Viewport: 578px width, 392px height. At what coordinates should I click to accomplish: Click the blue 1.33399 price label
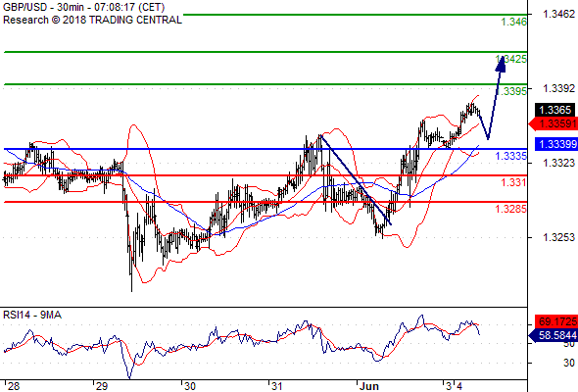tap(555, 144)
